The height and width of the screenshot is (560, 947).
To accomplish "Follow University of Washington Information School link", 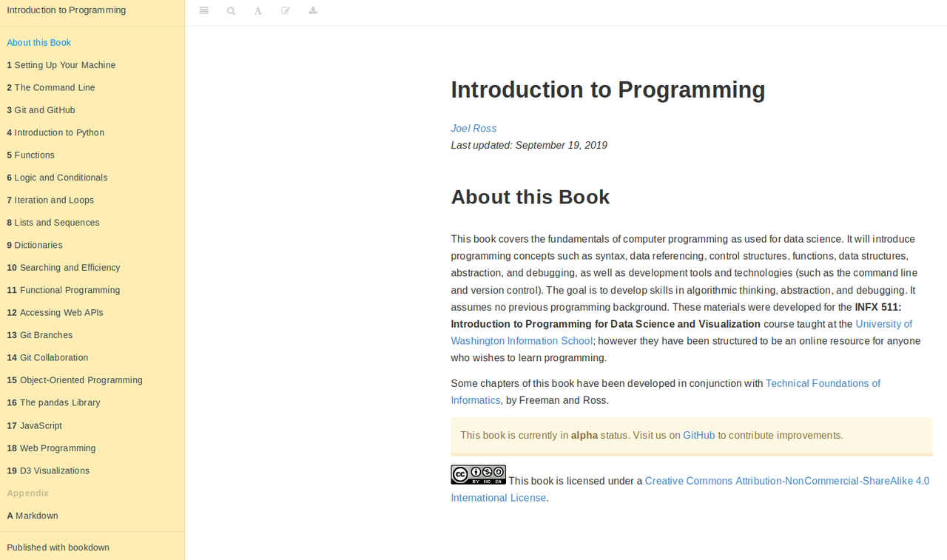I will click(x=883, y=324).
